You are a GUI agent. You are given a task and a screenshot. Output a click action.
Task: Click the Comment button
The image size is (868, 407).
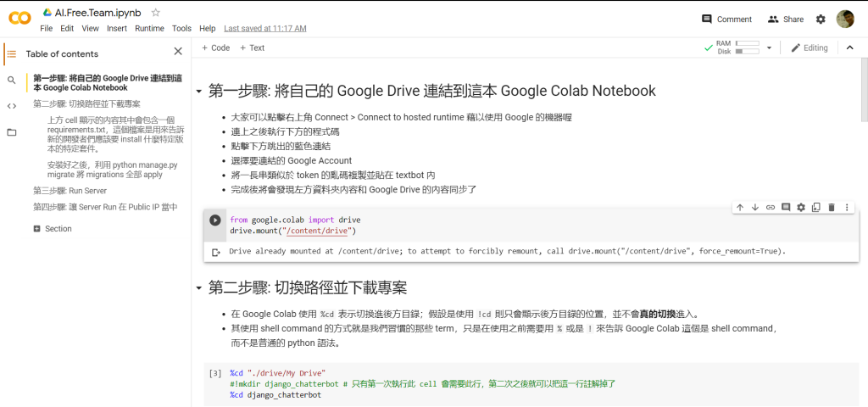(x=726, y=19)
